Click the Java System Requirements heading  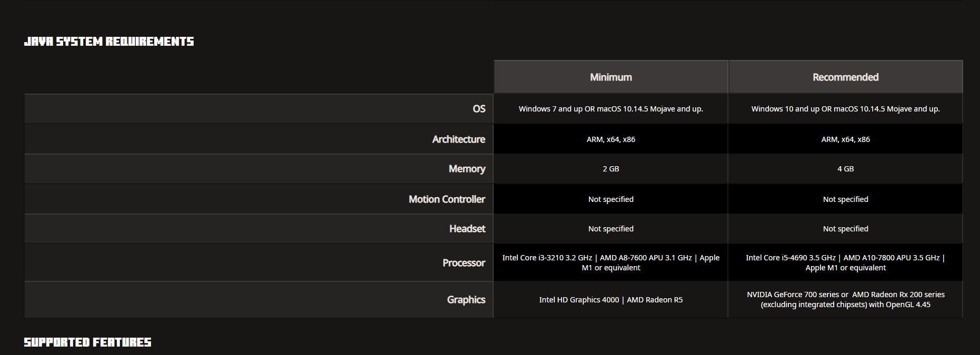coord(109,42)
